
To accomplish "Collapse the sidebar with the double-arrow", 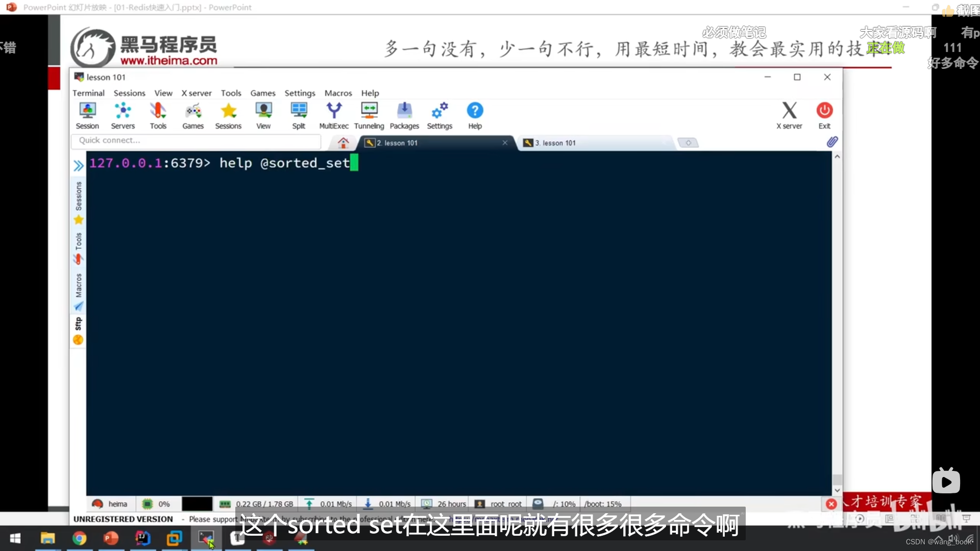I will 78,165.
